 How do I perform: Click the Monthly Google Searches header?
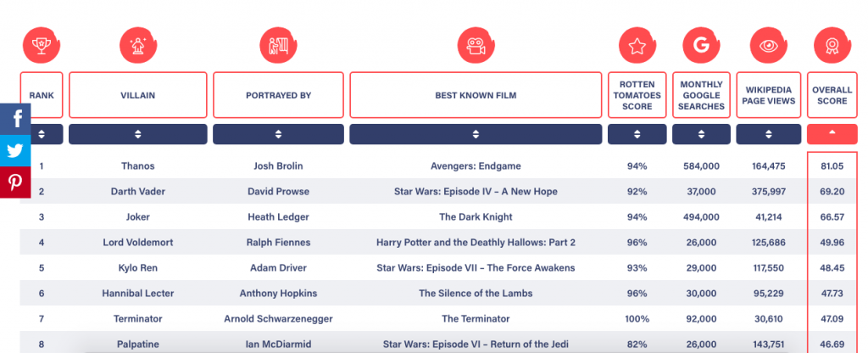point(701,95)
